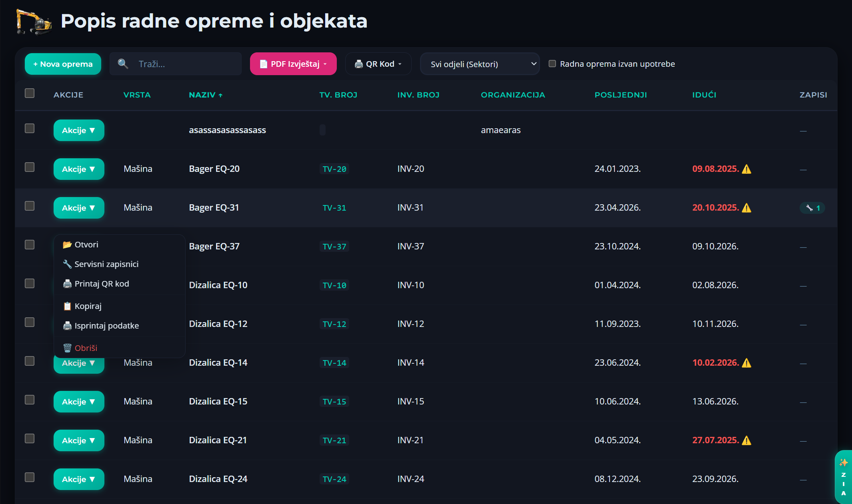This screenshot has height=504, width=852.
Task: Open Akcije dropdown for asassasasassasass
Action: pos(79,130)
